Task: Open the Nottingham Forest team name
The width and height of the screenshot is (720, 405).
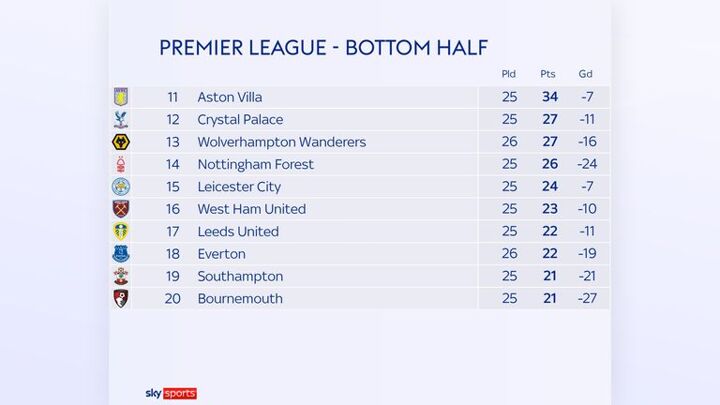Action: coord(255,164)
